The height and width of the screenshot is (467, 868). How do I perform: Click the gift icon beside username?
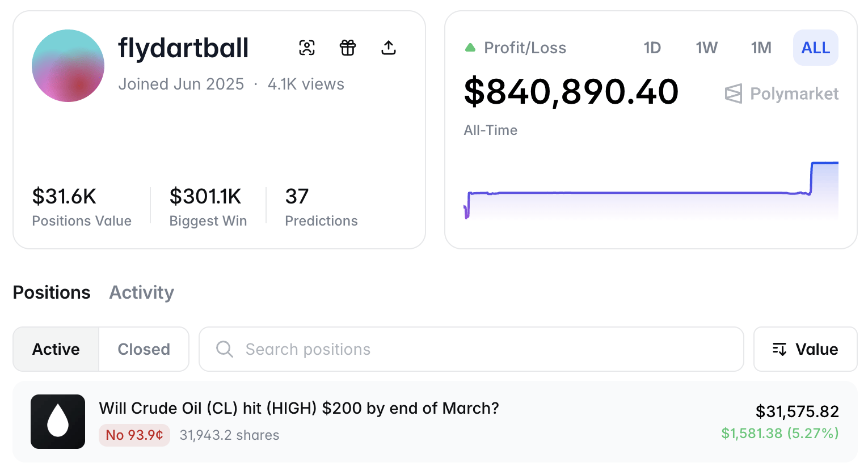coord(348,48)
